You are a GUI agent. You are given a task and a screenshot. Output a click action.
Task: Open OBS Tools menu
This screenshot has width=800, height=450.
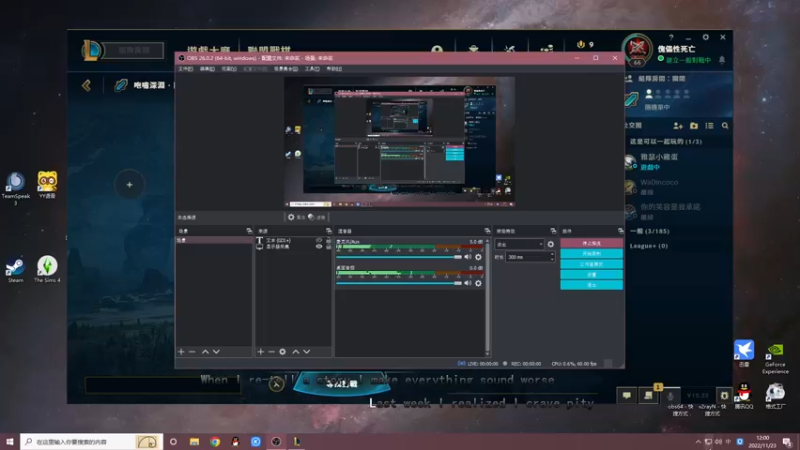(312, 69)
